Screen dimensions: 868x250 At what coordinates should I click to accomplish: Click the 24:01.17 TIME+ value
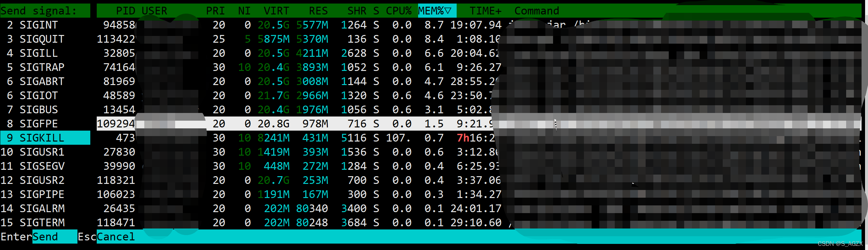point(476,209)
